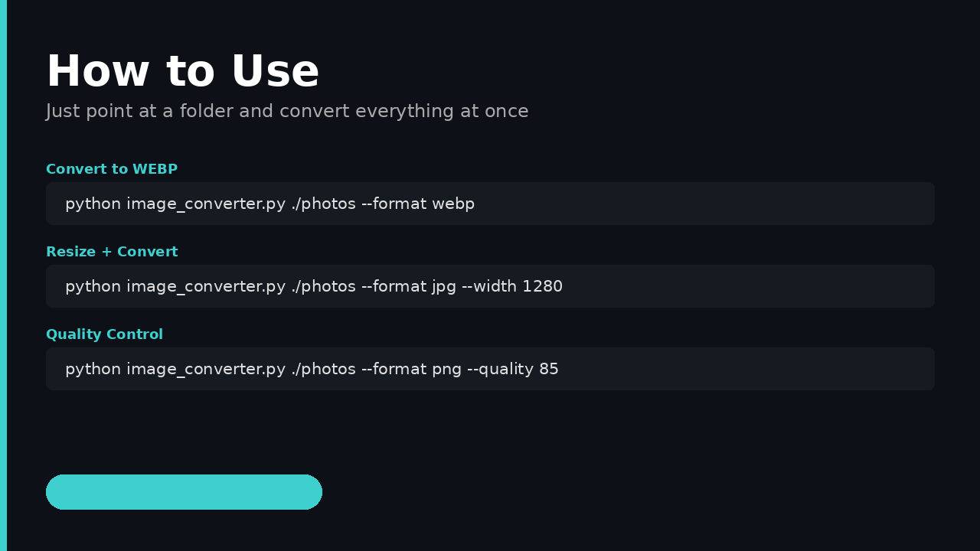Select the 'Resize + Convert' section label
980x551 pixels.
[112, 252]
